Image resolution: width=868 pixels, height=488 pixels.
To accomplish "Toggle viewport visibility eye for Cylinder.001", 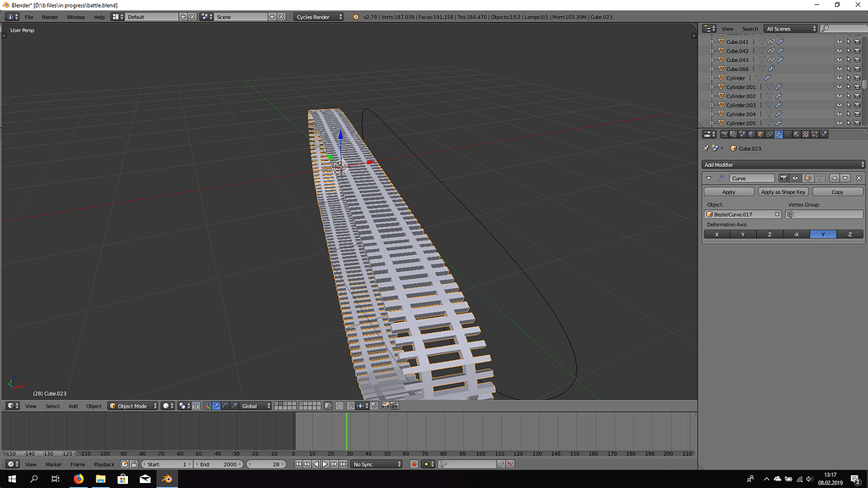I will coord(839,87).
